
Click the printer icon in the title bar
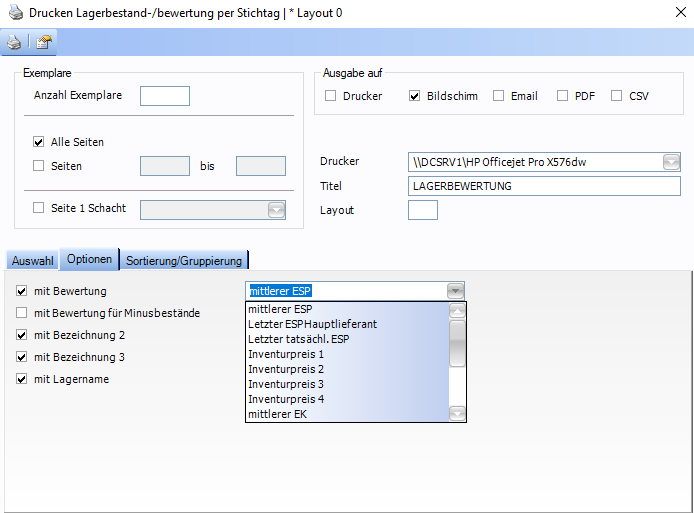[x=12, y=13]
